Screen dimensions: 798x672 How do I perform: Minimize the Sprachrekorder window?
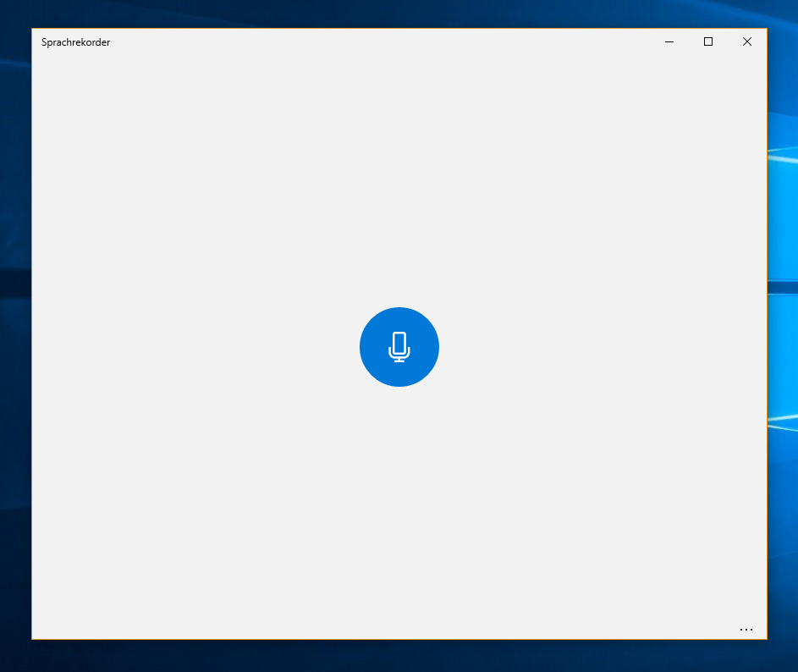tap(669, 42)
